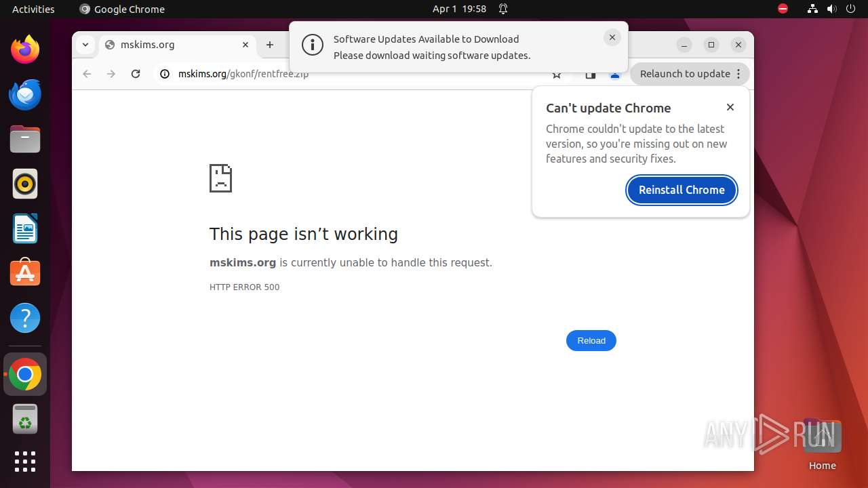
Task: Open the Trash from the dock
Action: point(25,419)
